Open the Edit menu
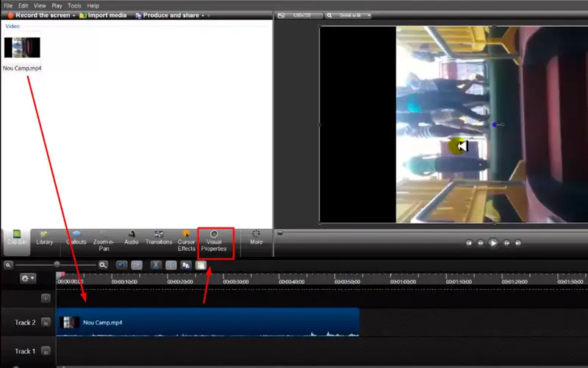The image size is (588, 368). (24, 6)
